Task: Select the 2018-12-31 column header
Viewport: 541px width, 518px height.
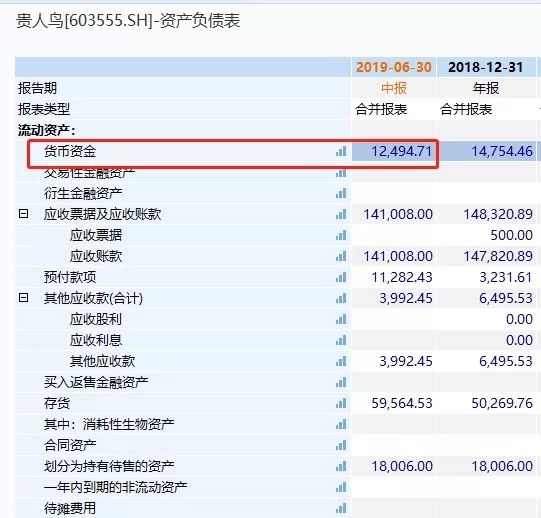Action: point(486,67)
